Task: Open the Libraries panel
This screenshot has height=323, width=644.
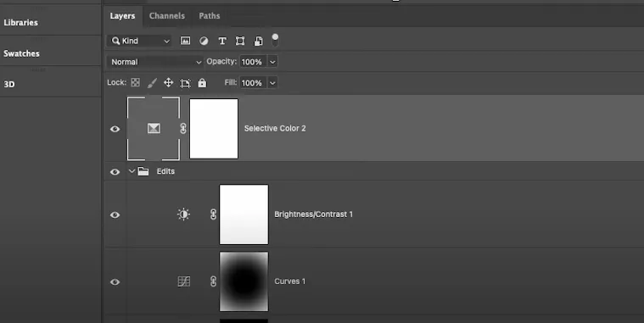Action: tap(21, 23)
